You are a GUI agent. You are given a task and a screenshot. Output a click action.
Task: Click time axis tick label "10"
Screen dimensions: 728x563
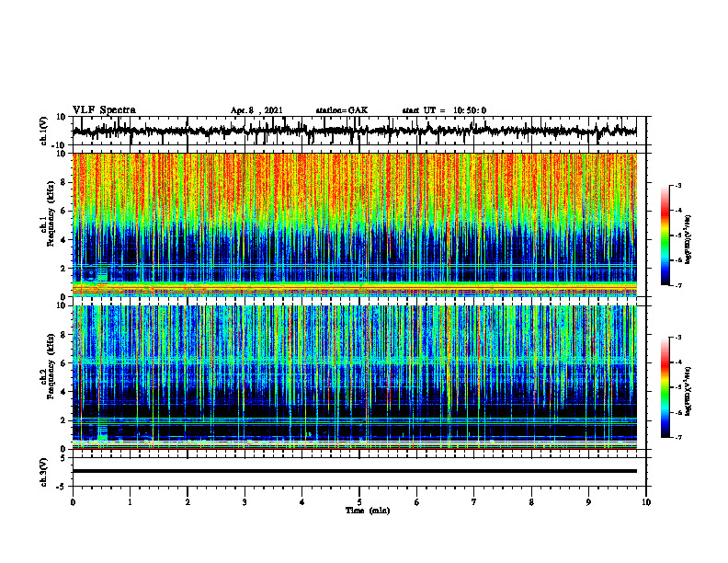click(646, 502)
